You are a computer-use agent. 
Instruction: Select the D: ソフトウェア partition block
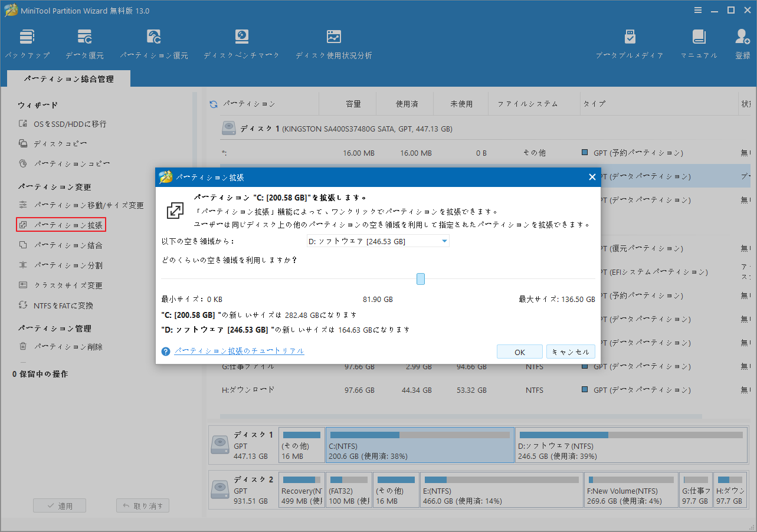click(634, 445)
